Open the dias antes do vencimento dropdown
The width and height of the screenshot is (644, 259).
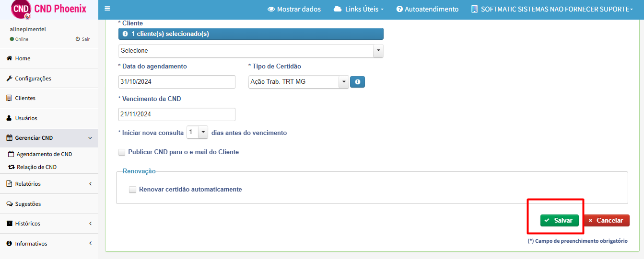click(x=197, y=133)
